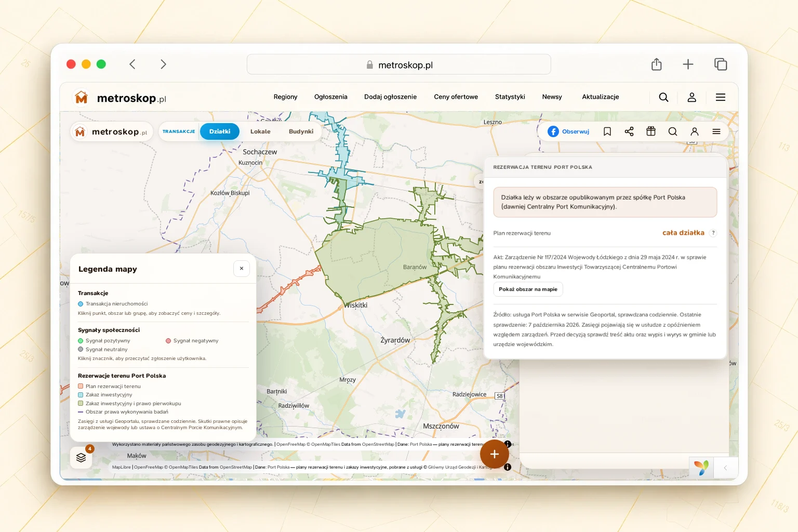Open the user profile icon in the site header
798x532 pixels.
click(692, 97)
